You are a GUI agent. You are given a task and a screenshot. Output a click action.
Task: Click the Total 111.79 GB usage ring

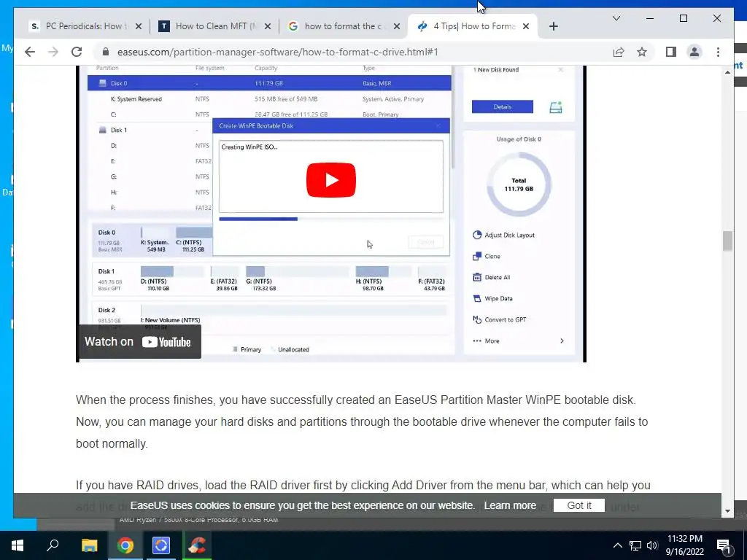tap(519, 184)
